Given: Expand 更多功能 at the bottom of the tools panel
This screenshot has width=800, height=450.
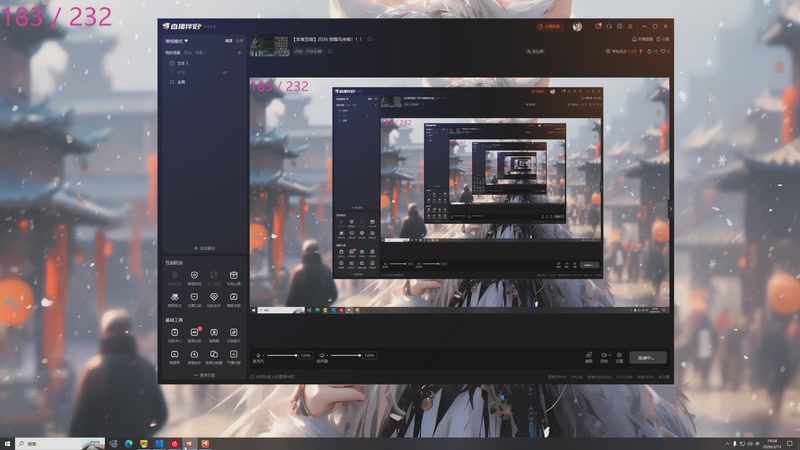Looking at the screenshot, I should click(x=204, y=375).
